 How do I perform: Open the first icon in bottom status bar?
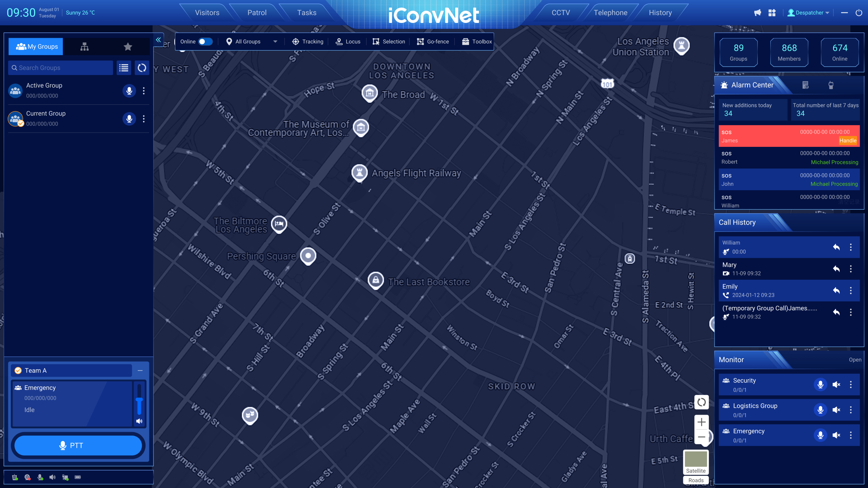pyautogui.click(x=15, y=477)
